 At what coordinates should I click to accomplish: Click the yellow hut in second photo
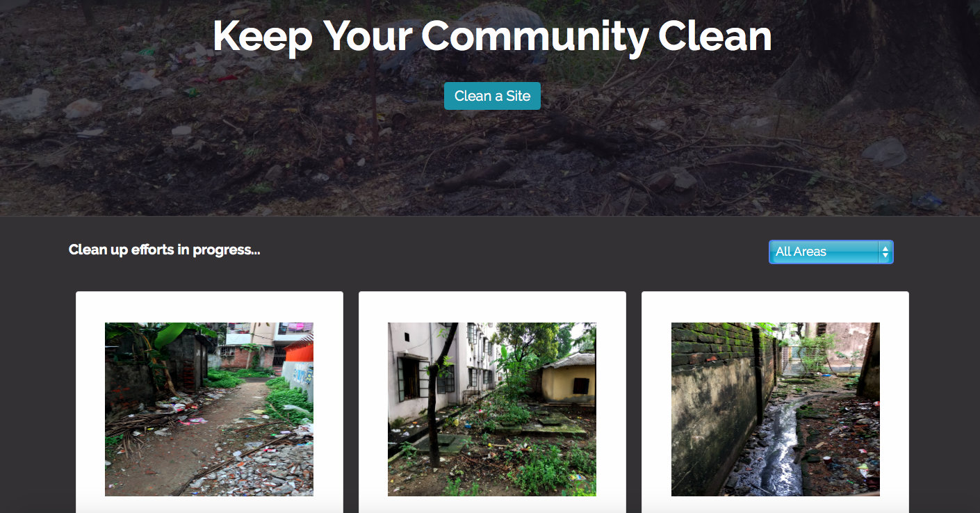pos(569,381)
